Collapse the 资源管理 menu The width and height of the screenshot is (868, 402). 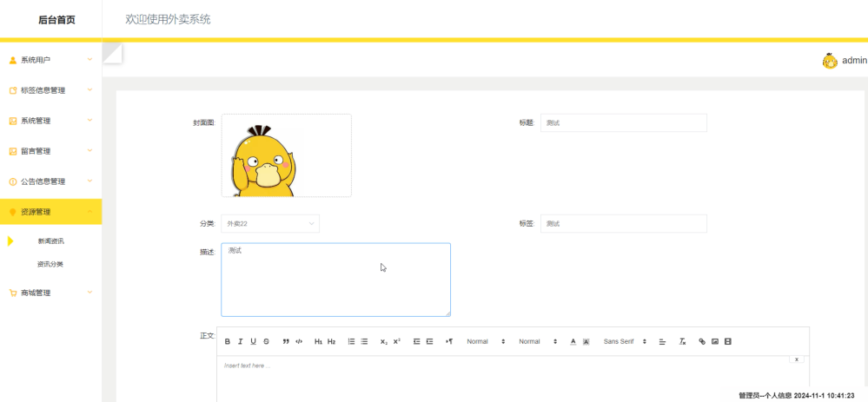(x=51, y=212)
